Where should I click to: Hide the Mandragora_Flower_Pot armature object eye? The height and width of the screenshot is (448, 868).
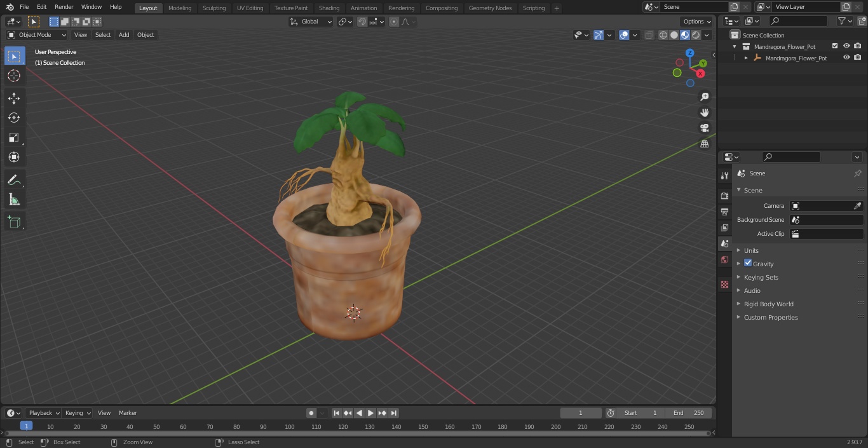[x=846, y=58]
